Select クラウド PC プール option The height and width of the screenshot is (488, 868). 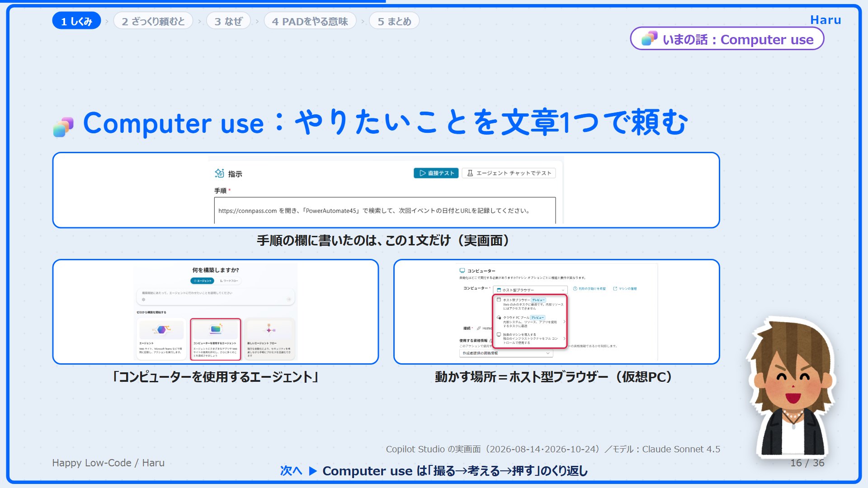coord(529,321)
